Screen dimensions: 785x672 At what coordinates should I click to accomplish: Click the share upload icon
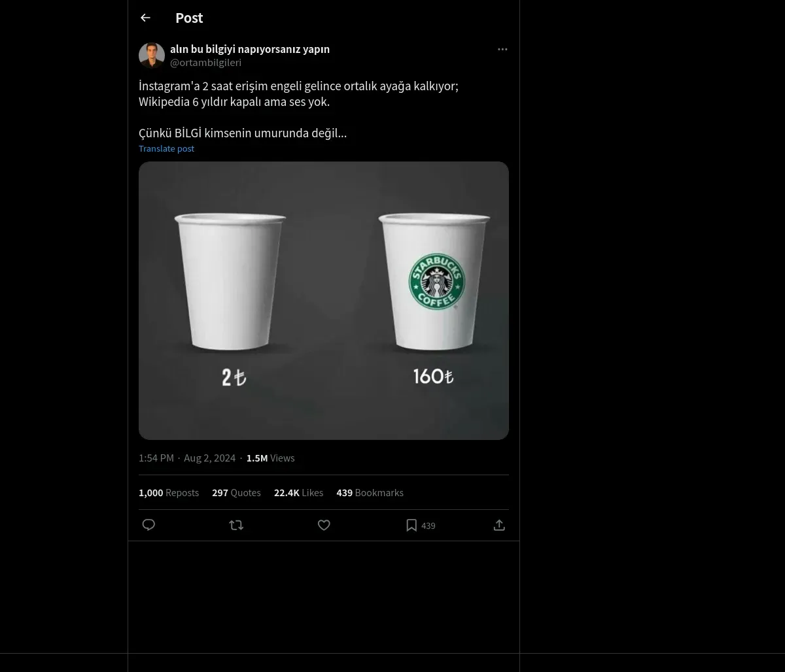coord(499,525)
